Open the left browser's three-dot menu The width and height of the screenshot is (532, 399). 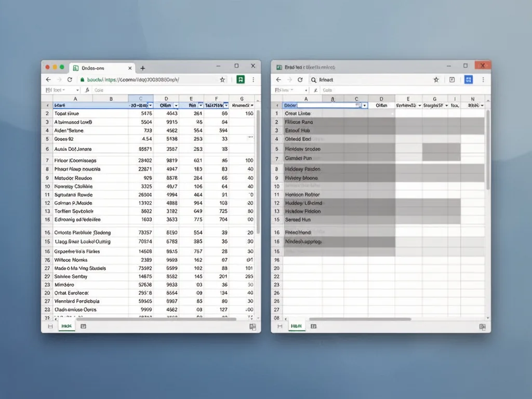click(x=253, y=79)
